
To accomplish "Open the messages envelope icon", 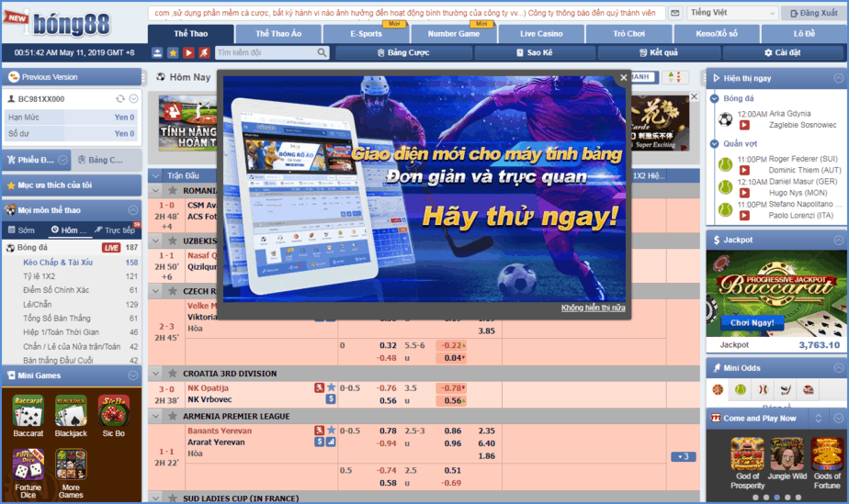I will (x=675, y=13).
